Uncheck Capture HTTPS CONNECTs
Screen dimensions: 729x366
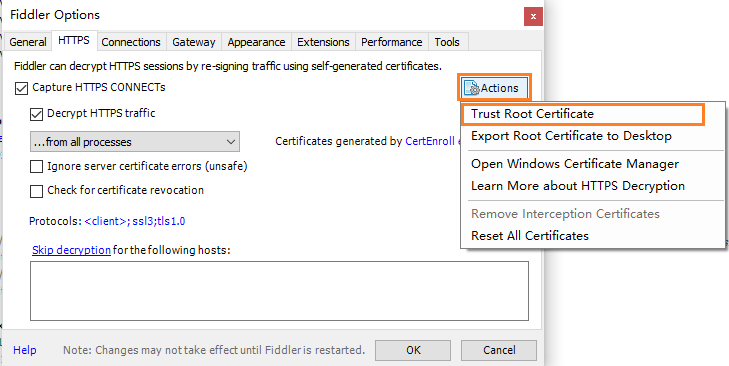pyautogui.click(x=21, y=88)
